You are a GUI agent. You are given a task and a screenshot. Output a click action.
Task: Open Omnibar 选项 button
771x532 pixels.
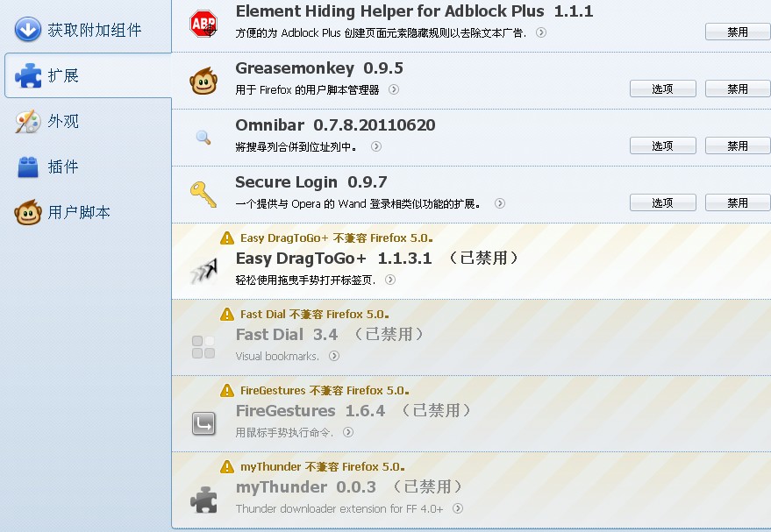click(662, 145)
